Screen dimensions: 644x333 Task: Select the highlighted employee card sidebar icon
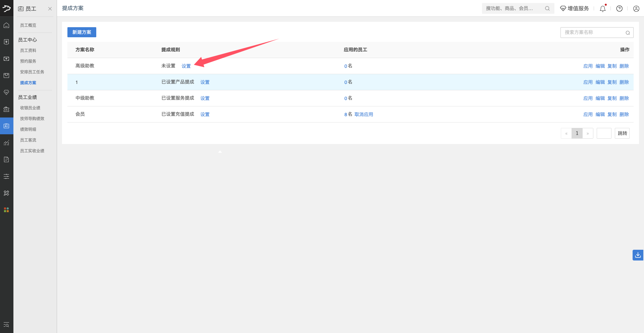[6, 126]
